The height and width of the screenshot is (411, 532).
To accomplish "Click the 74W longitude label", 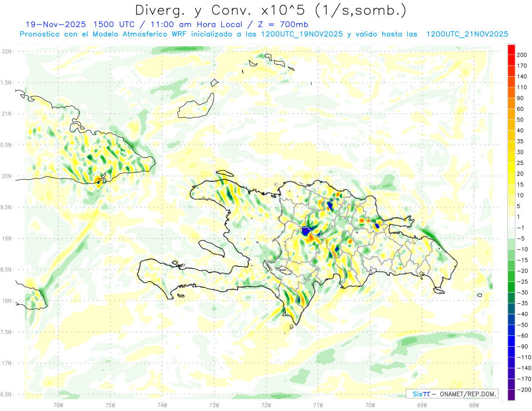I will coord(162,405).
